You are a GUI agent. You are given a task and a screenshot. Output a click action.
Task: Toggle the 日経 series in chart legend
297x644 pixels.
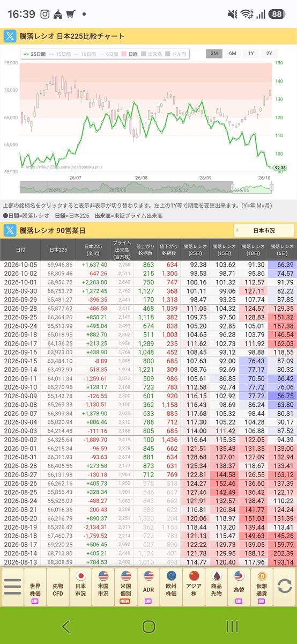click(129, 54)
